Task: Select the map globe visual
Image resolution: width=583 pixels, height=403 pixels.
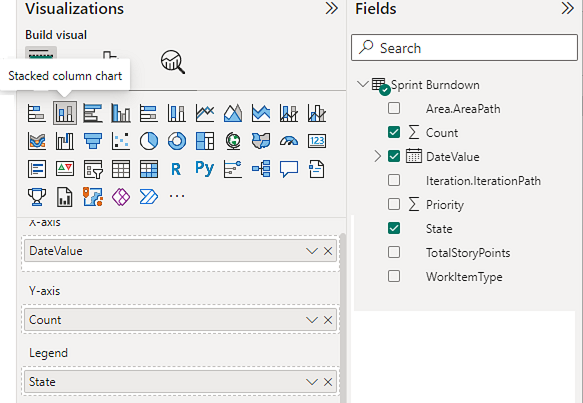Action: 233,141
